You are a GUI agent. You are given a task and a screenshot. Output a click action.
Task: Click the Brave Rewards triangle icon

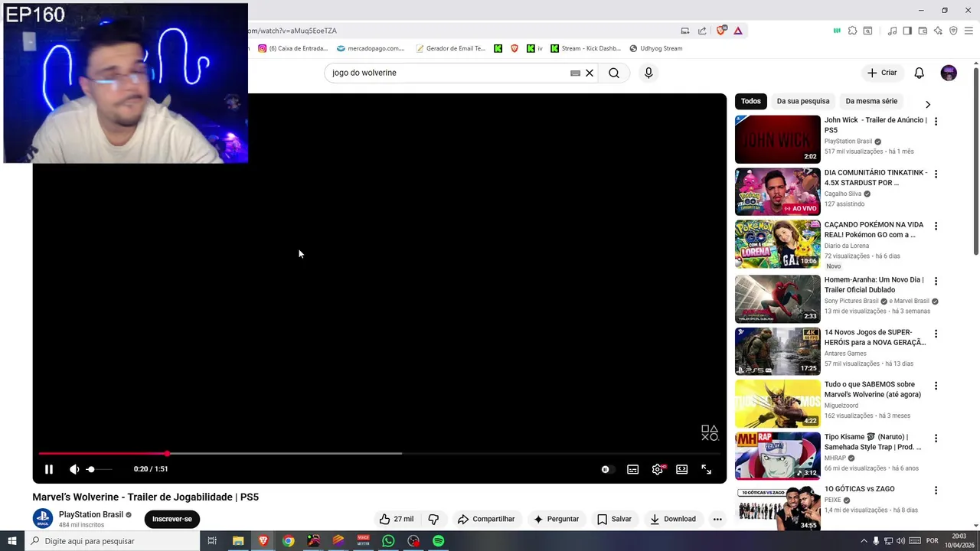tap(738, 31)
